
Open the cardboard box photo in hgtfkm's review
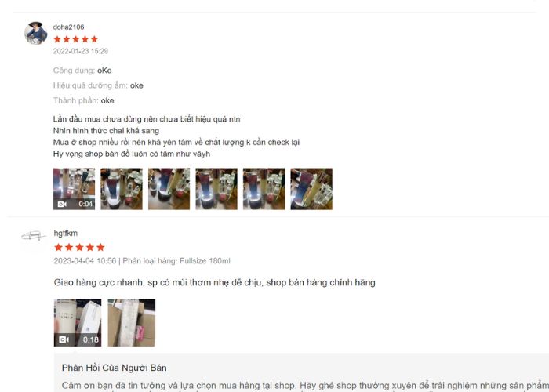(x=131, y=323)
